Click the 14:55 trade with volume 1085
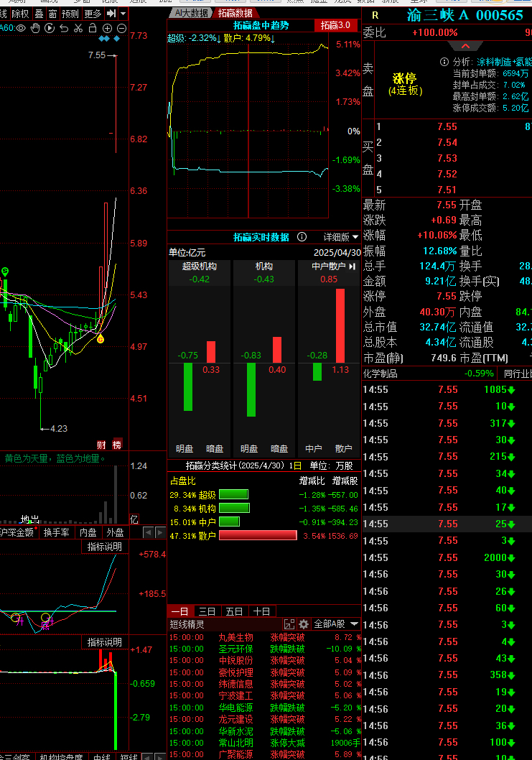The image size is (532, 760). tap(447, 389)
